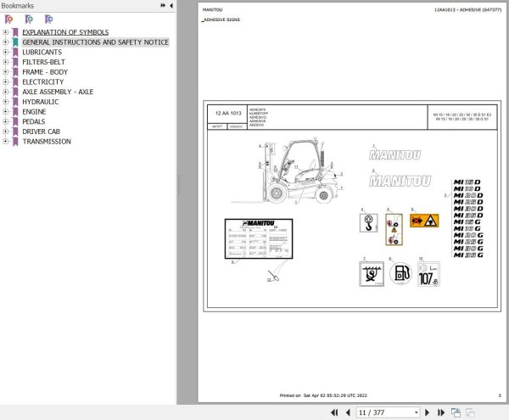Screen dimensions: 509x420
Task: Open the page number dropdown arrow
Action: [417, 412]
